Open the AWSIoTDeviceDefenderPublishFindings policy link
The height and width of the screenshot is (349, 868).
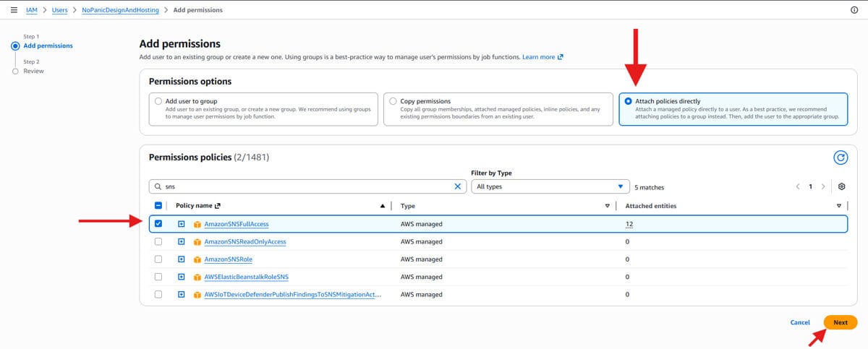coord(293,294)
